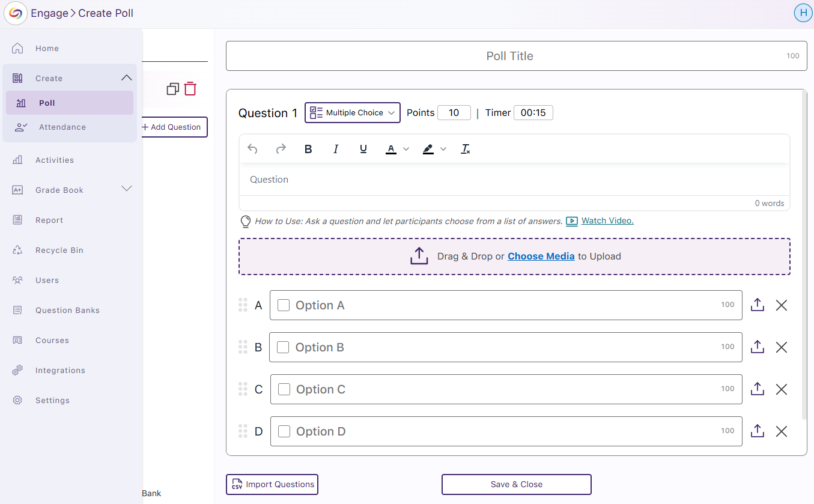Click the Choose Media link
This screenshot has height=504, width=814.
[541, 256]
